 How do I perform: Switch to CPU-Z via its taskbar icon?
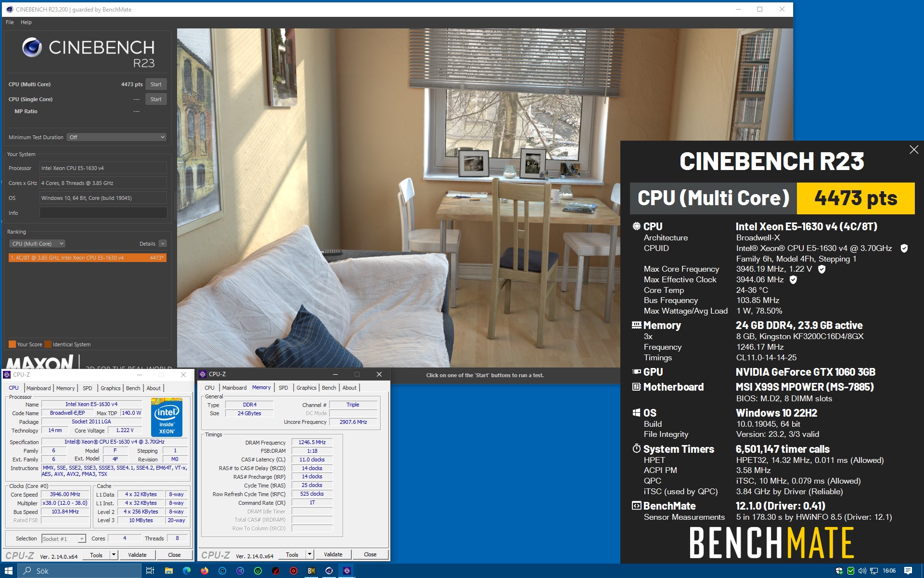point(347,571)
